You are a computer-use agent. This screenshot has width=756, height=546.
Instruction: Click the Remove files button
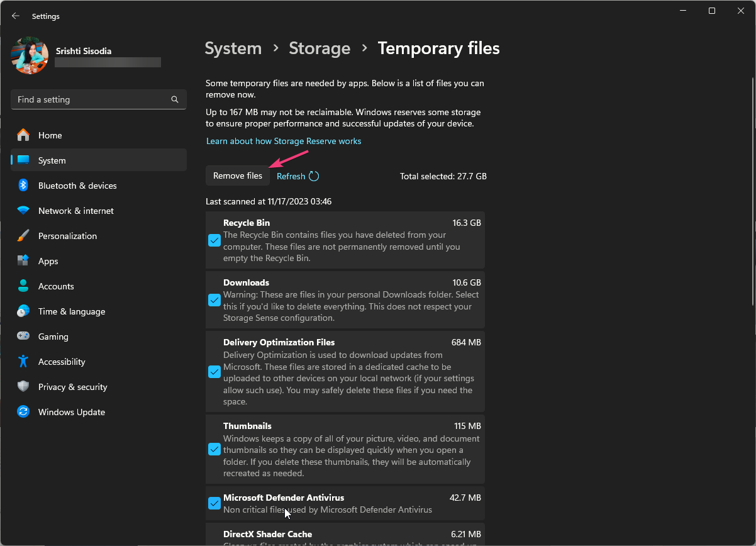(x=237, y=175)
